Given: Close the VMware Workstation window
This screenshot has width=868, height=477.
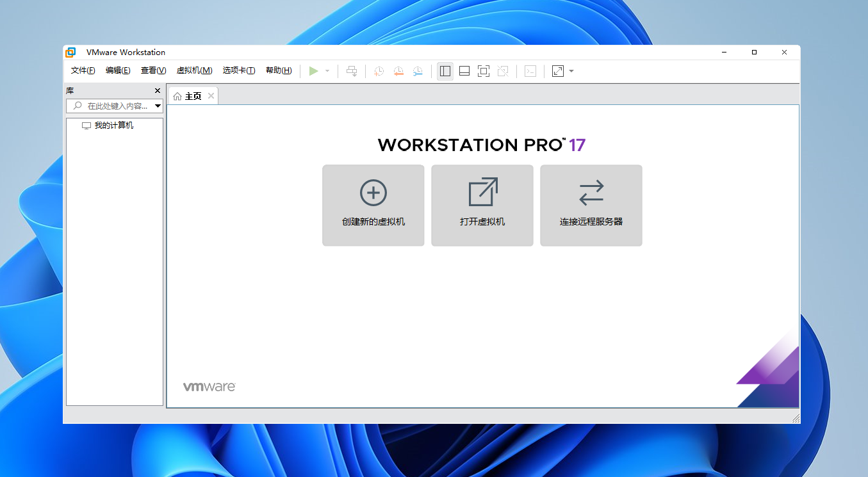Looking at the screenshot, I should point(785,53).
